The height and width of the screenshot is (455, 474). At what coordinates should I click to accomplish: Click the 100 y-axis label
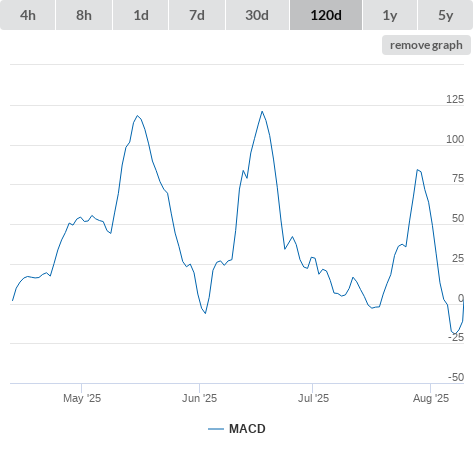455,139
